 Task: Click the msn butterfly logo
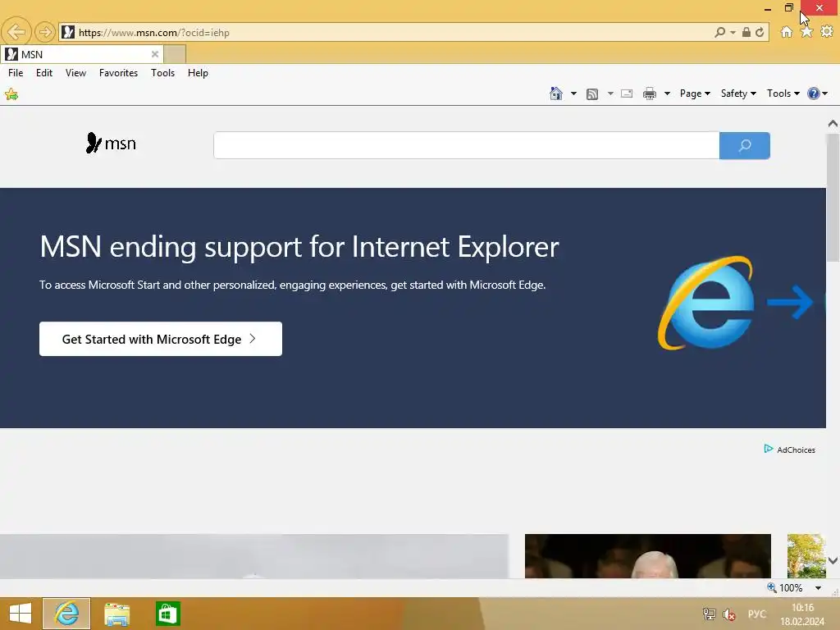(x=111, y=143)
